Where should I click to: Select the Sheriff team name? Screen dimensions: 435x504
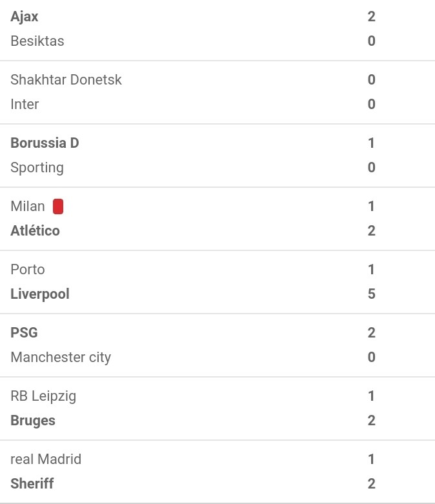pos(32,484)
